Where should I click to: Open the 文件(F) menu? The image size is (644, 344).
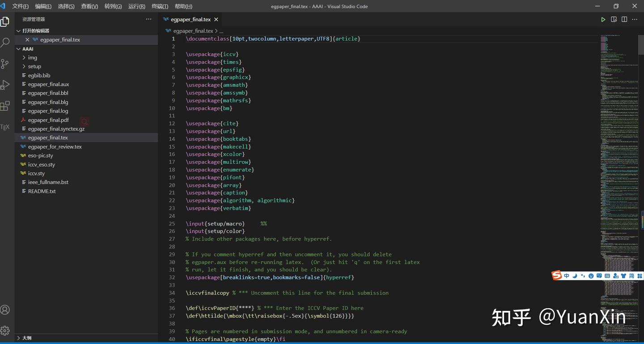[x=21, y=6]
